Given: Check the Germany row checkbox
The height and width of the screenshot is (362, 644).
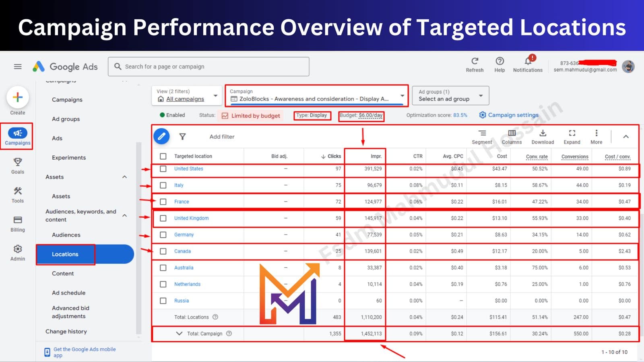Looking at the screenshot, I should [163, 234].
